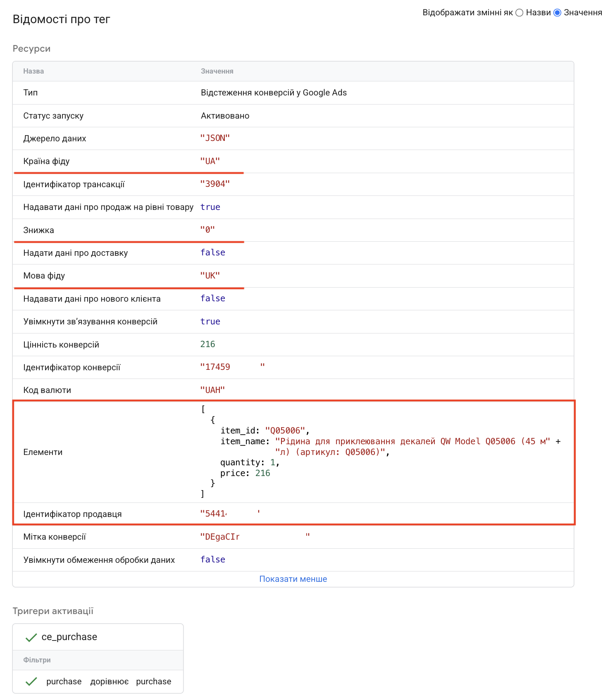This screenshot has height=700, width=615.
Task: Click the Значення column header in table
Action: pos(217,71)
